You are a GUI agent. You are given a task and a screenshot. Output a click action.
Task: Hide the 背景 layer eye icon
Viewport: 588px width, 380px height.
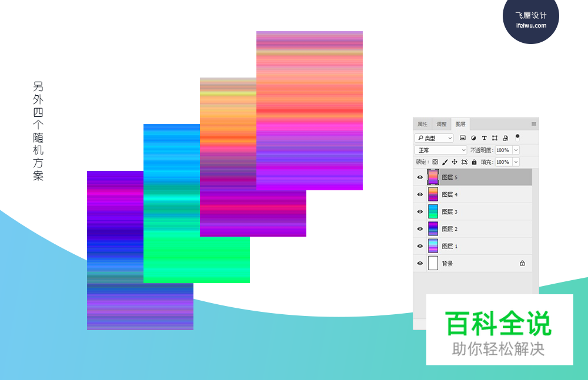(x=420, y=264)
